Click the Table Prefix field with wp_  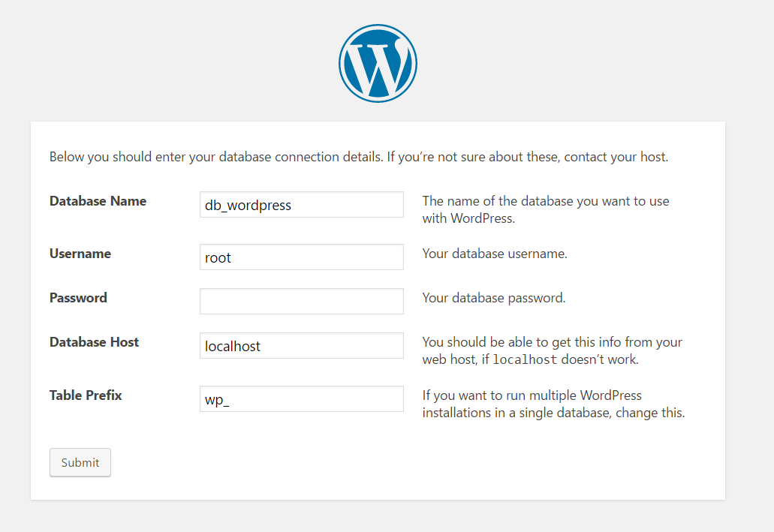click(x=302, y=398)
